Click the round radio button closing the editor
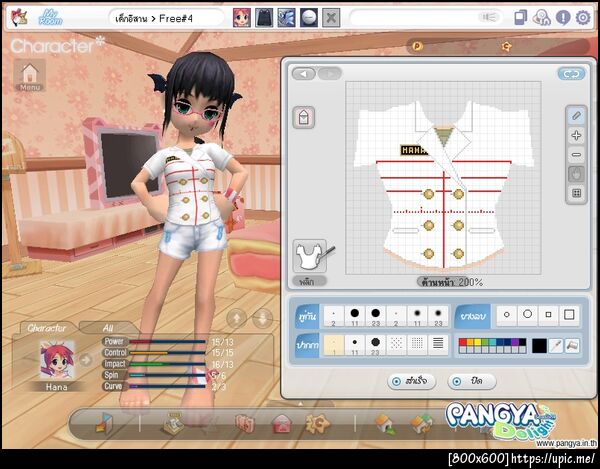This screenshot has height=469, width=600. (x=457, y=381)
